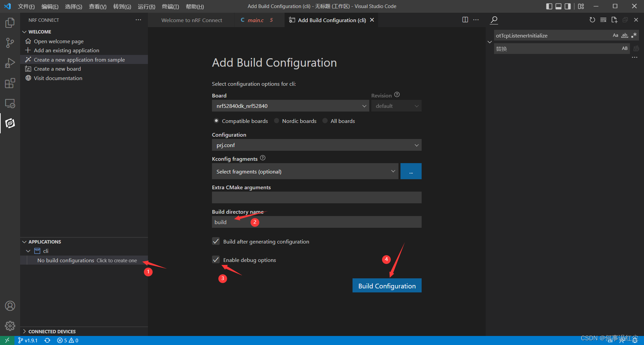Collapse the APPLICATIONS section
This screenshot has width=644, height=345.
(x=24, y=242)
